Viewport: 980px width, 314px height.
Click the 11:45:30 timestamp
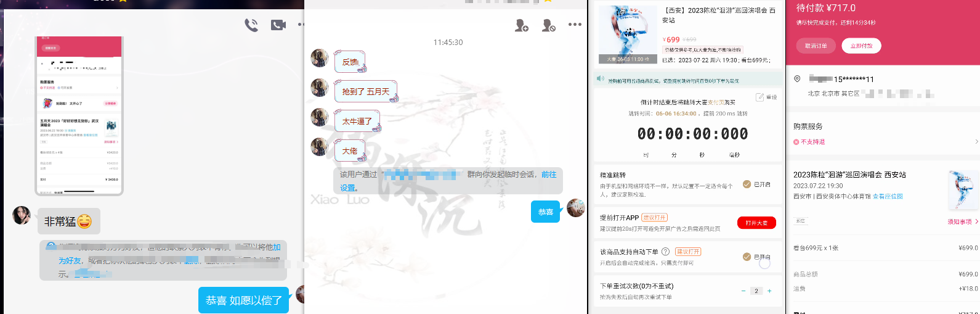[x=448, y=42]
